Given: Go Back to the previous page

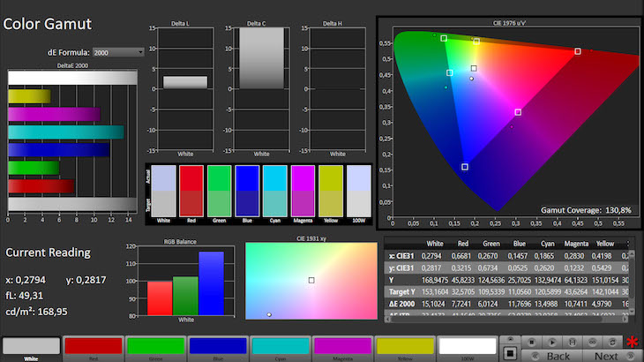Looking at the screenshot, I should [x=558, y=356].
